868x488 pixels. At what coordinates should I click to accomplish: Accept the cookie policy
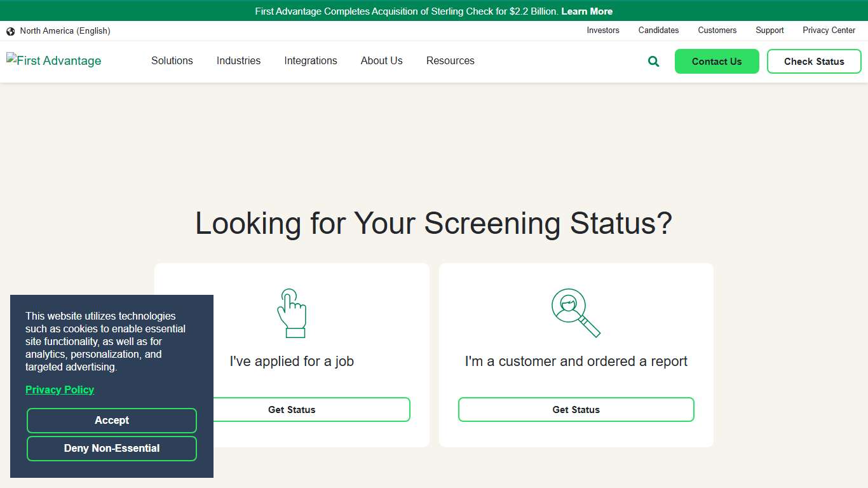[x=112, y=420]
